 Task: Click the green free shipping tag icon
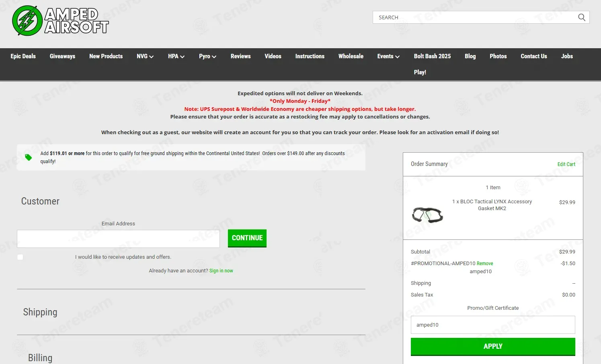(x=29, y=157)
